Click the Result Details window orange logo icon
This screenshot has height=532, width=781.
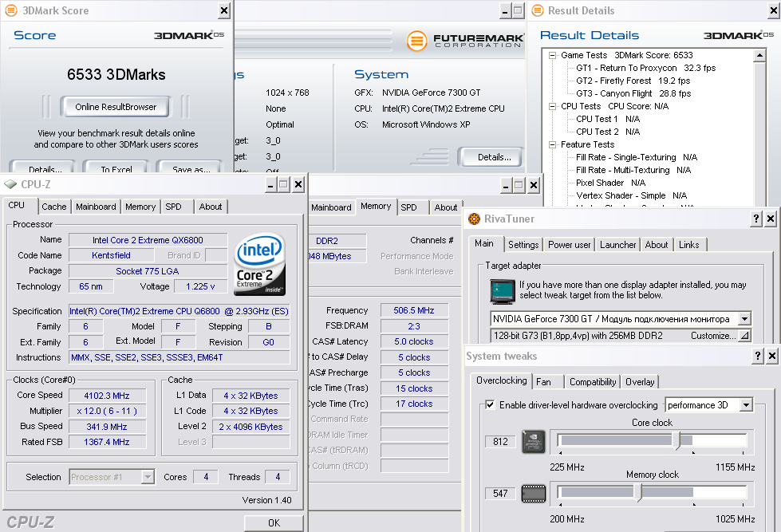pyautogui.click(x=538, y=10)
